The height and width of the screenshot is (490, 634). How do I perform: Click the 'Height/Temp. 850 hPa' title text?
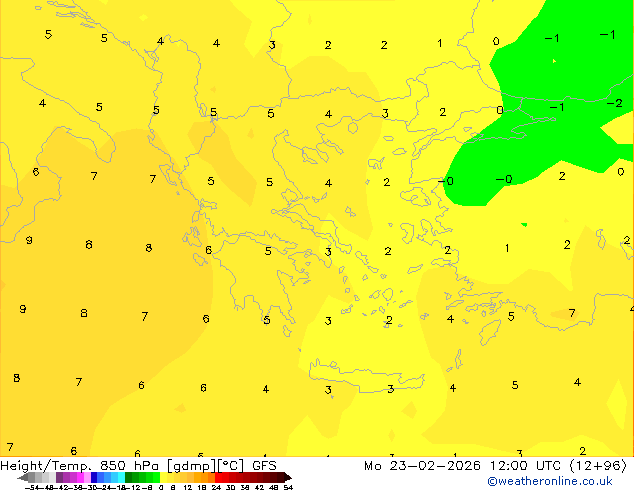[x=80, y=466]
